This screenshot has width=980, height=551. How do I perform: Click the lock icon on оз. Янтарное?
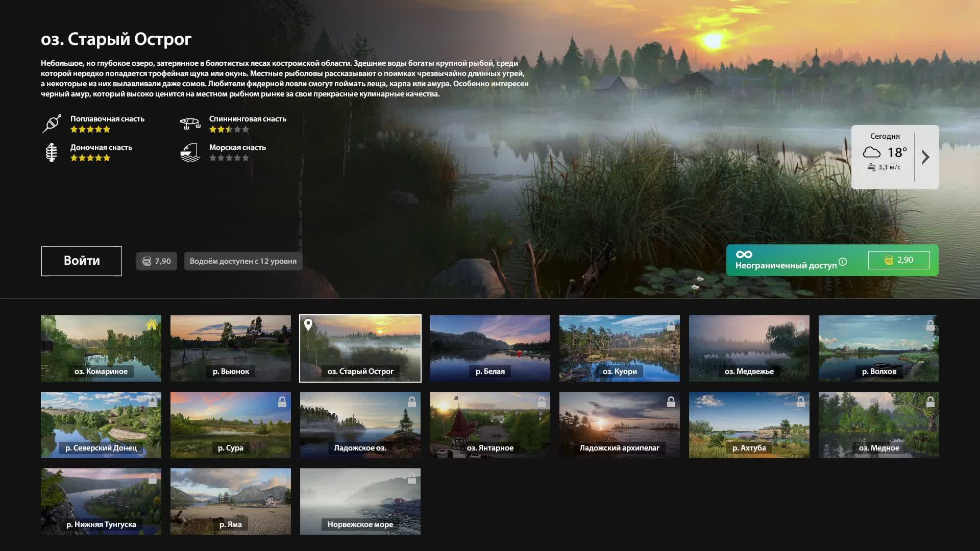[x=542, y=402]
